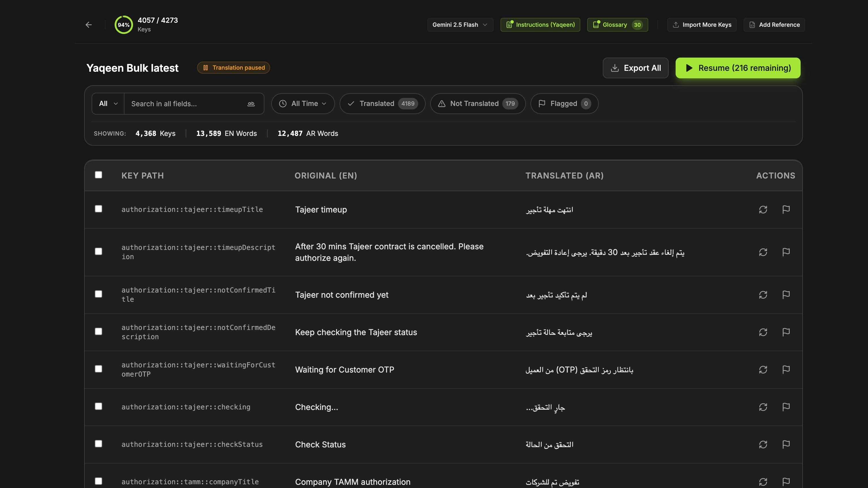This screenshot has height=488, width=868.
Task: Click the 94% progress ring indicator
Action: coord(124,24)
